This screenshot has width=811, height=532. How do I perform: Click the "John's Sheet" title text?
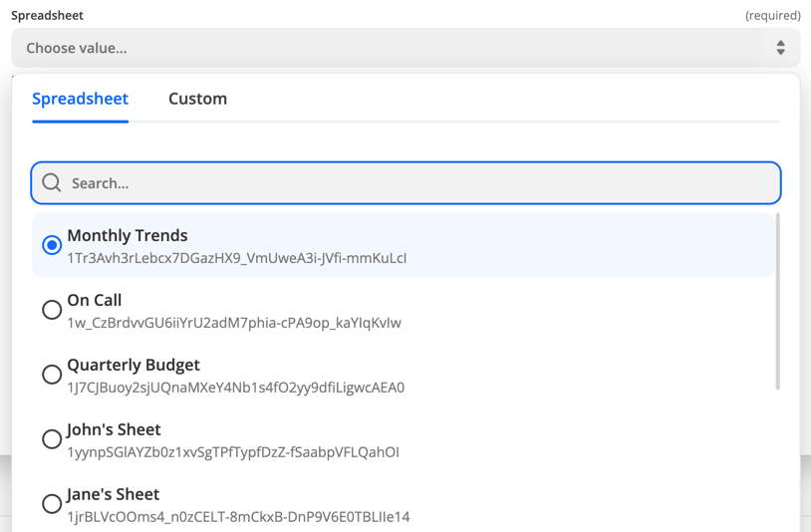114,429
